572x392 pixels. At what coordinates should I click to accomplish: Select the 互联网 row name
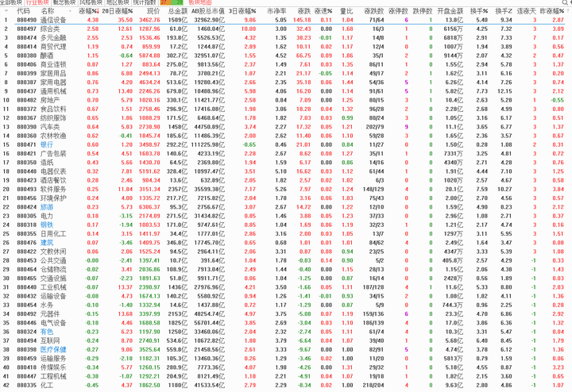(x=50, y=340)
